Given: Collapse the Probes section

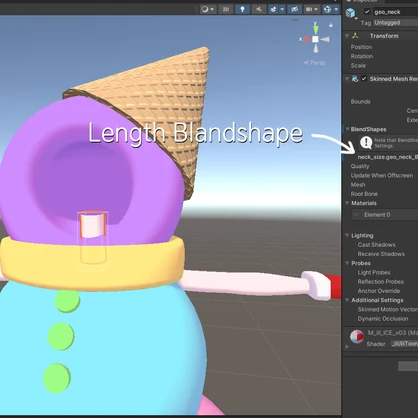Looking at the screenshot, I should (x=347, y=263).
